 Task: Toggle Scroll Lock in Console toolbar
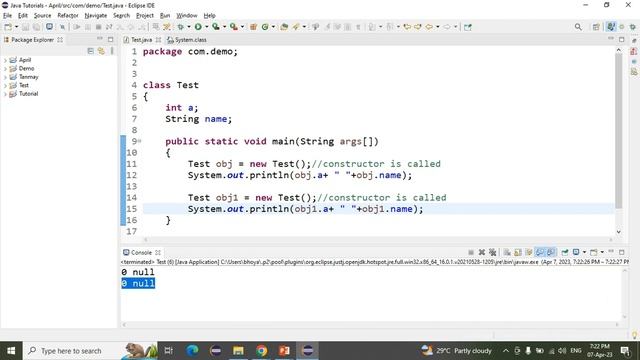pyautogui.click(x=518, y=252)
